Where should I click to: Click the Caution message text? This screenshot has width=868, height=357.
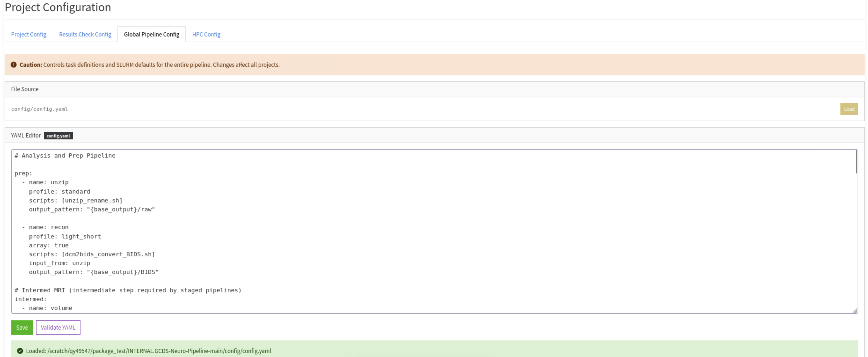[x=149, y=65]
